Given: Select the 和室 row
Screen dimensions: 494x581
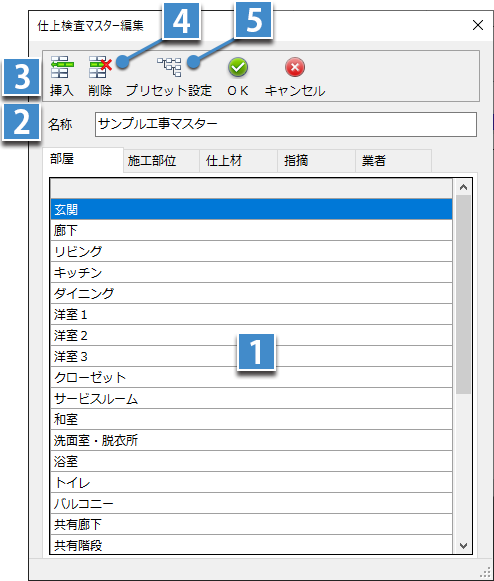Looking at the screenshot, I should tap(251, 419).
